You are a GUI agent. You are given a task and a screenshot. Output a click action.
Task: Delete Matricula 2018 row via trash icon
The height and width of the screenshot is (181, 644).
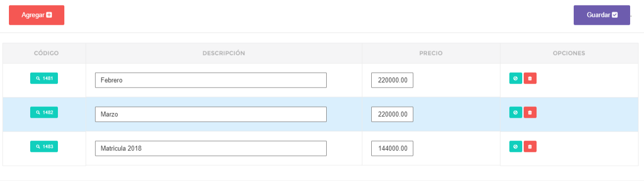pyautogui.click(x=530, y=146)
